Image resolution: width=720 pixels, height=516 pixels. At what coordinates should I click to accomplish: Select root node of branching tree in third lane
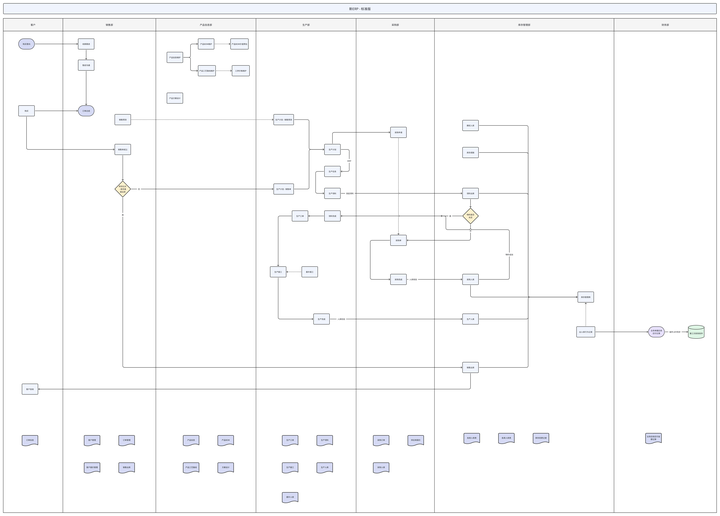175,57
